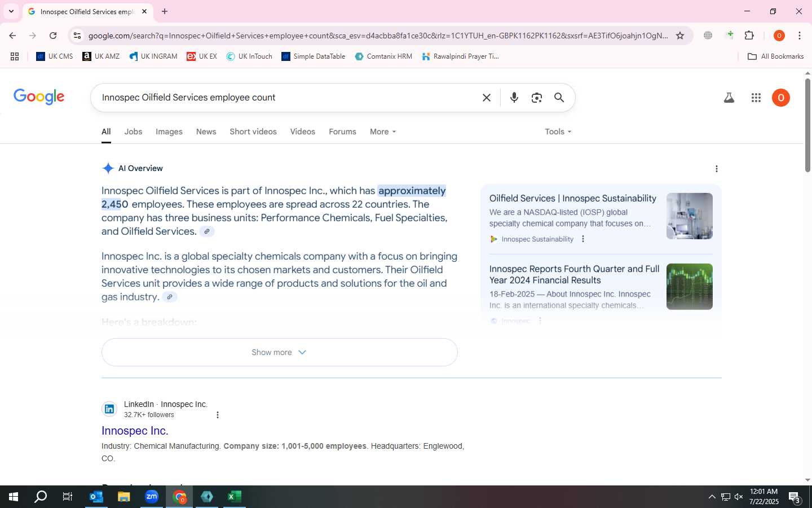Open the Simple DataTable bookmark
This screenshot has height=508, width=812.
(x=313, y=56)
